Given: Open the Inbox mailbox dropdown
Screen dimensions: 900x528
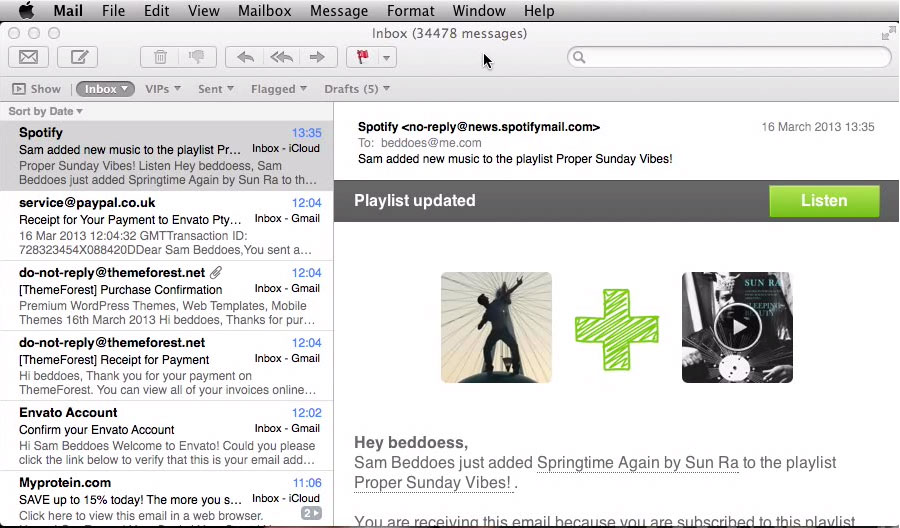Looking at the screenshot, I should (x=106, y=89).
